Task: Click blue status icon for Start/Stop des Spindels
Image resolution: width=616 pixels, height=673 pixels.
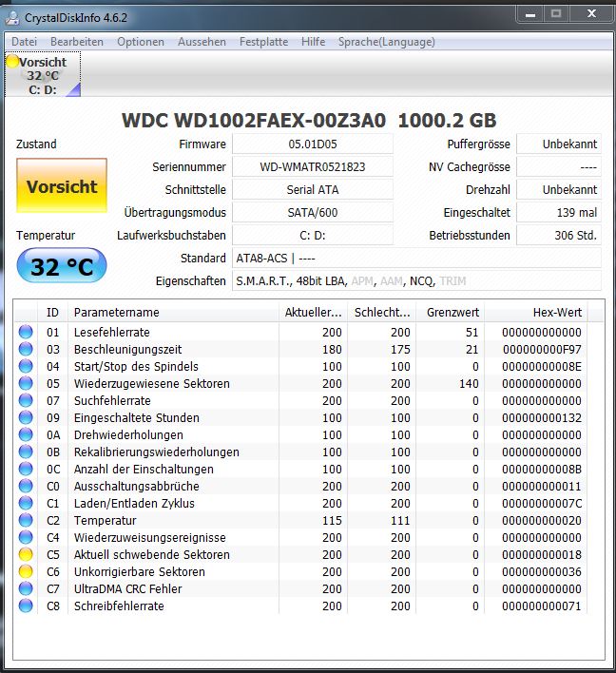Action: pos(26,366)
